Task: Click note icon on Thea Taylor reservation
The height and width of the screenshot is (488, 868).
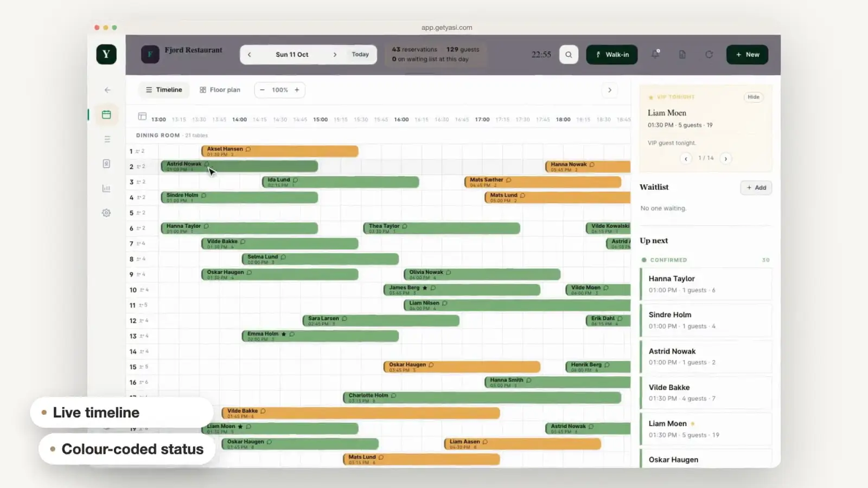Action: point(405,226)
